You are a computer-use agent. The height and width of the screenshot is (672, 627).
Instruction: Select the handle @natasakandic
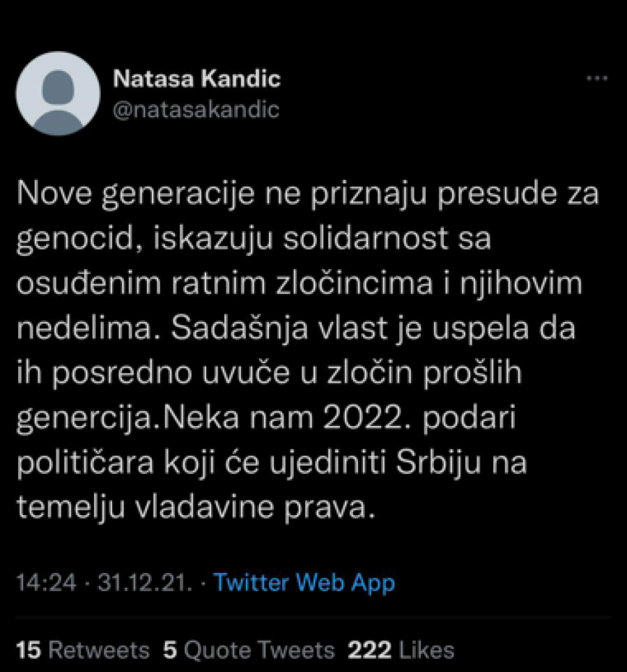pyautogui.click(x=195, y=108)
